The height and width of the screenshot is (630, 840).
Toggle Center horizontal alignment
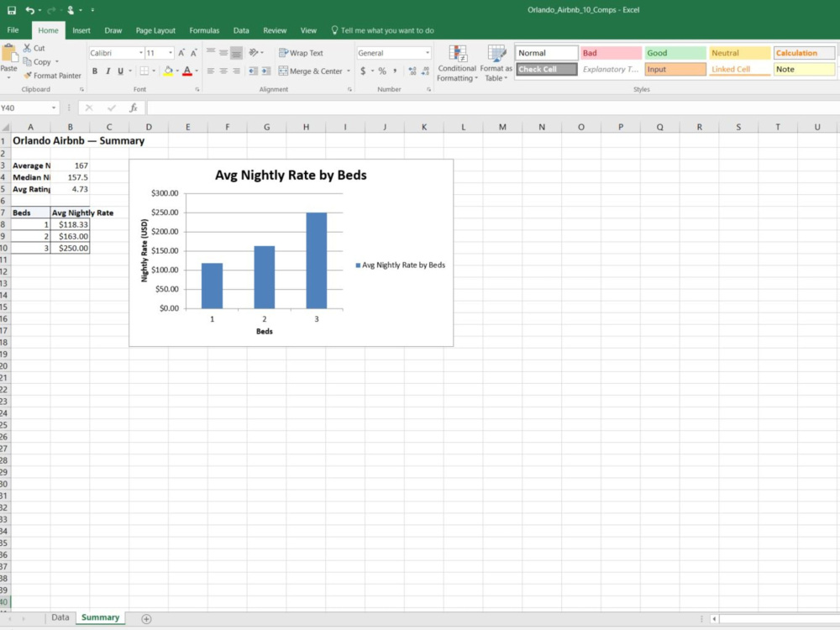click(223, 71)
